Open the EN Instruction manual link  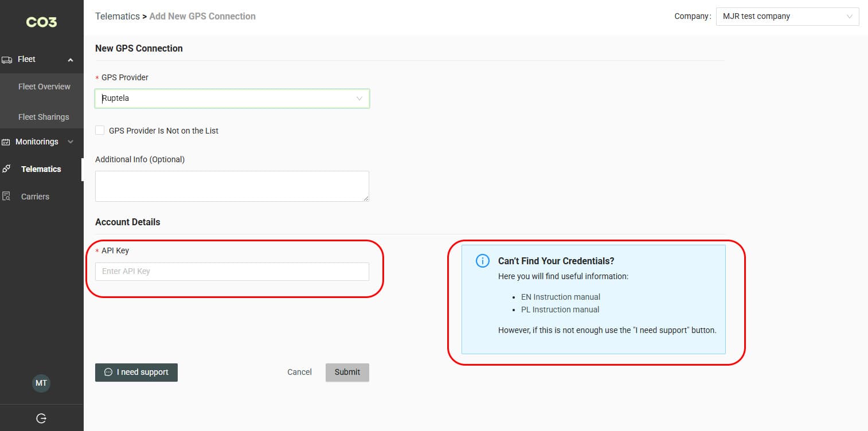tap(560, 297)
